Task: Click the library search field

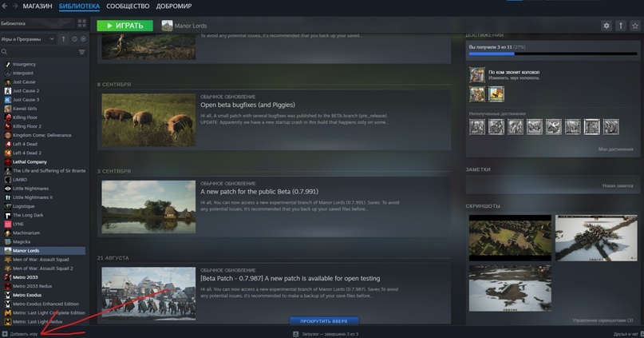Action: click(39, 52)
